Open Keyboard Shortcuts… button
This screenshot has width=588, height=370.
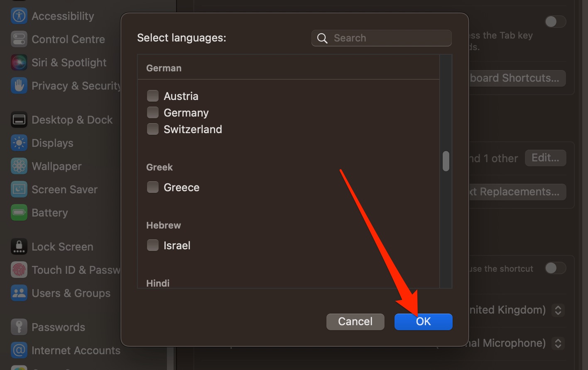point(517,78)
